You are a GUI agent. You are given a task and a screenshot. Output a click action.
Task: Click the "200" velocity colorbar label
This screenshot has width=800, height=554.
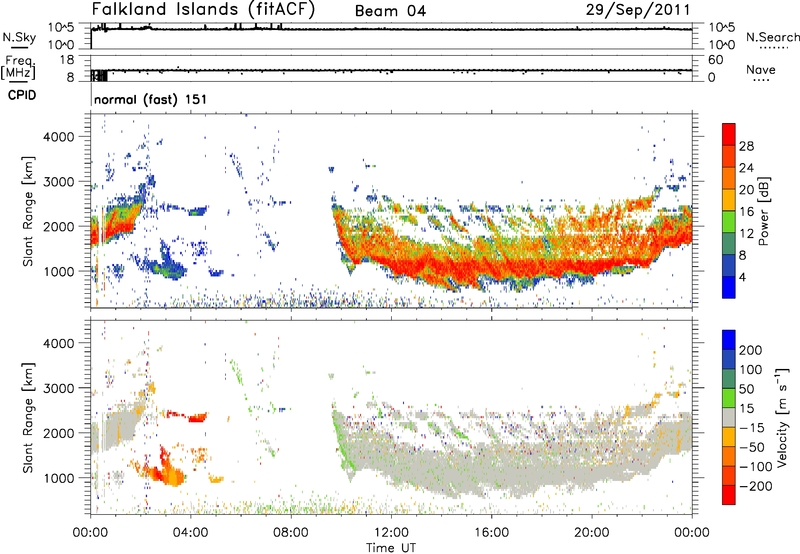coord(751,350)
